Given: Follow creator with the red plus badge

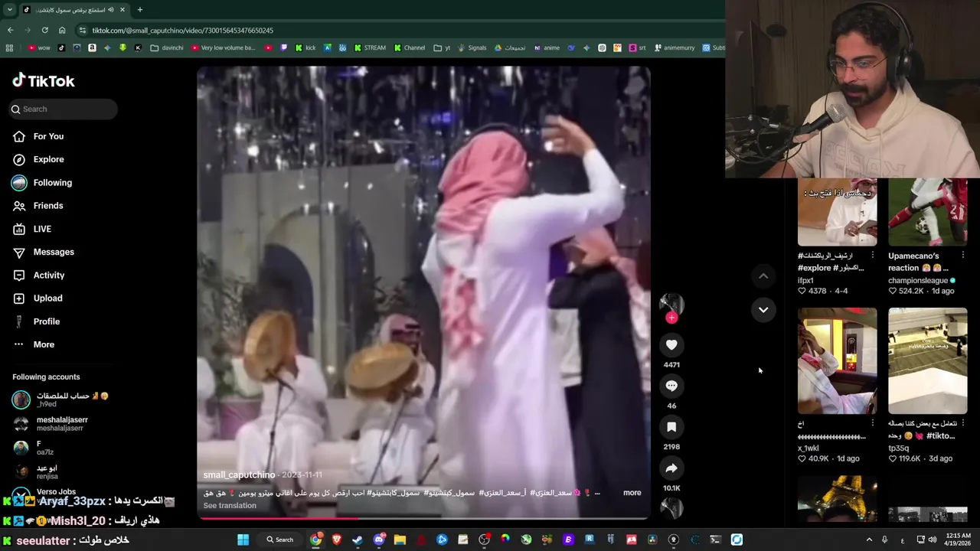Looking at the screenshot, I should click(671, 318).
